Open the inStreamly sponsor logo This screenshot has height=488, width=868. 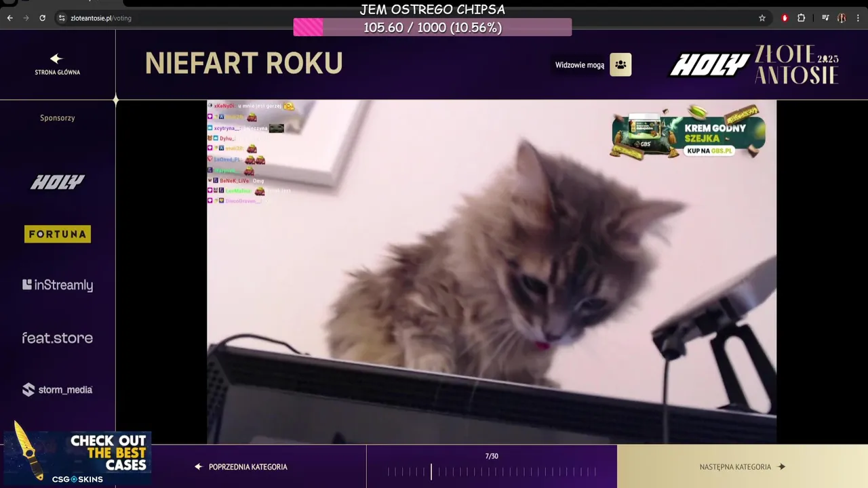[58, 285]
